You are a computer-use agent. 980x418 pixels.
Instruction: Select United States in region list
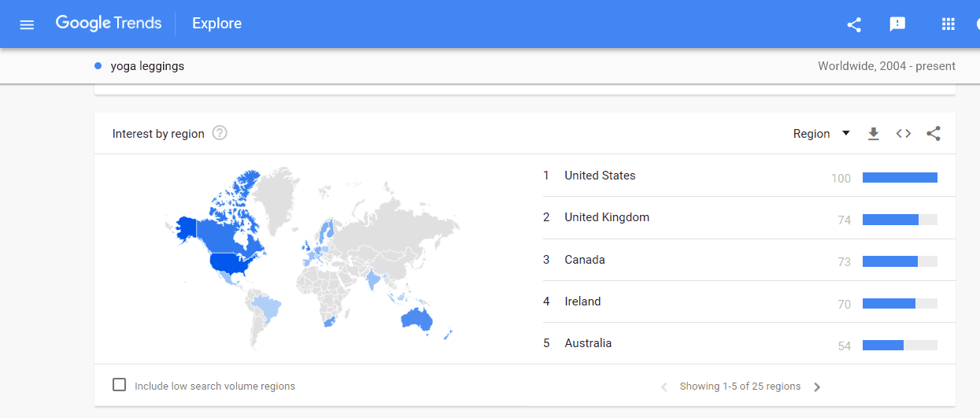click(600, 176)
